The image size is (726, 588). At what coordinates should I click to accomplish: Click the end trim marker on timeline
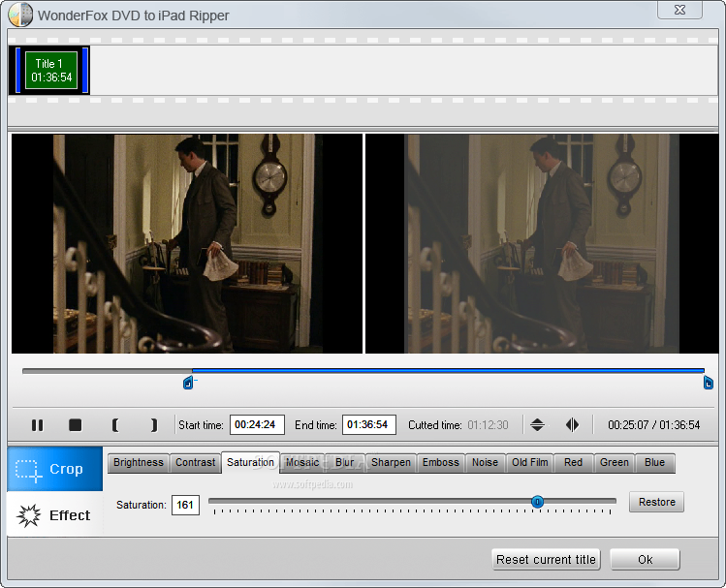pyautogui.click(x=708, y=383)
